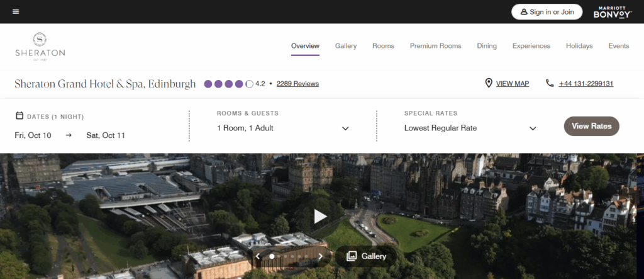Click the calendar icon beside Dates
The height and width of the screenshot is (279, 644).
point(19,116)
